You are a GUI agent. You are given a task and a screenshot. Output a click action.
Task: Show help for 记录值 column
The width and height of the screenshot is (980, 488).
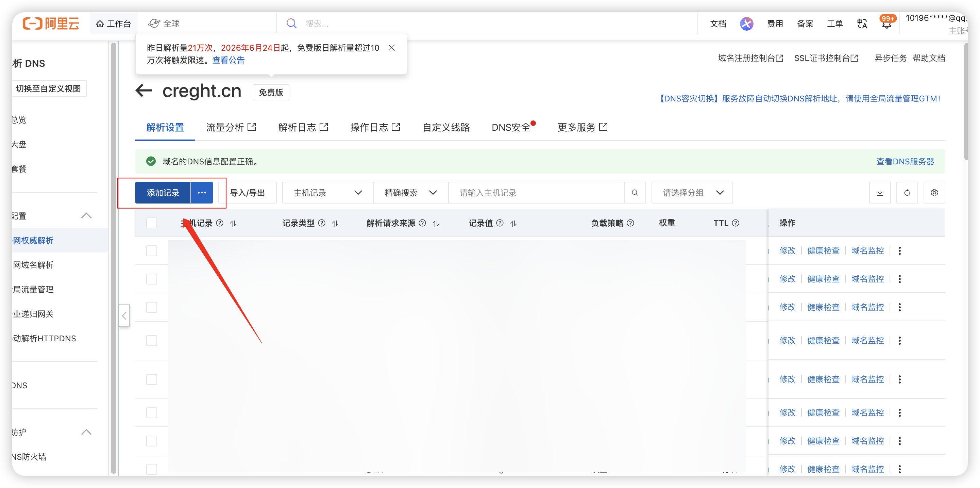[500, 223]
